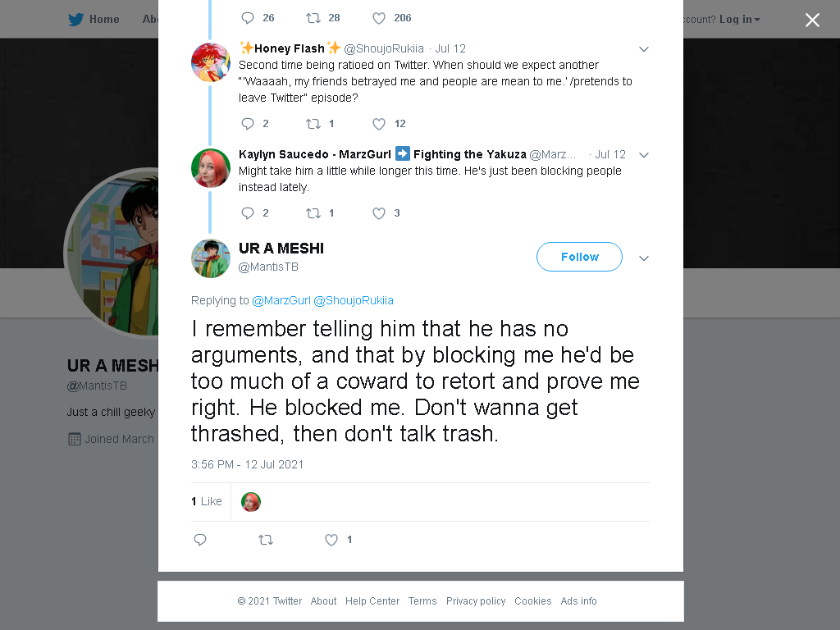This screenshot has width=840, height=630.
Task: Reply to Honey Flash's tweet
Action: (248, 124)
